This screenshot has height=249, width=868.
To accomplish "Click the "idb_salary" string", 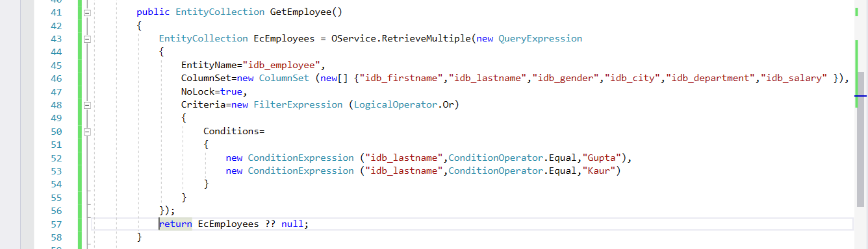I will (794, 78).
